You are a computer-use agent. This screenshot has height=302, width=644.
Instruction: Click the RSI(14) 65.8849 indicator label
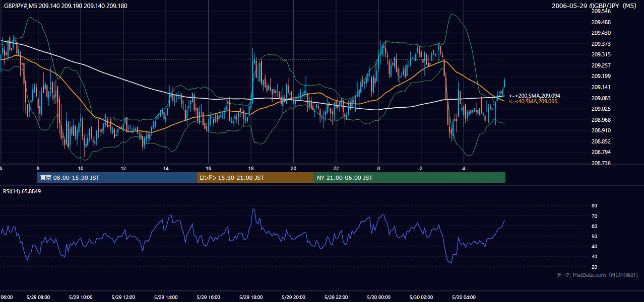(x=22, y=191)
